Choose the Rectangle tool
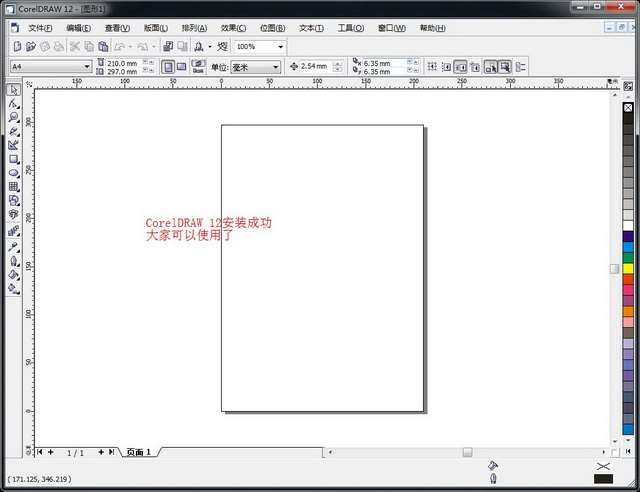640x492 pixels. pyautogui.click(x=14, y=159)
